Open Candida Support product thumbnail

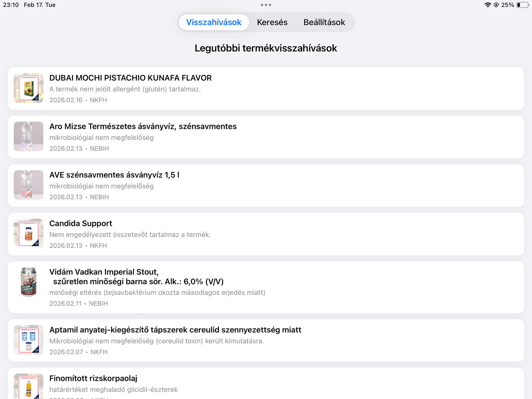[x=29, y=233]
